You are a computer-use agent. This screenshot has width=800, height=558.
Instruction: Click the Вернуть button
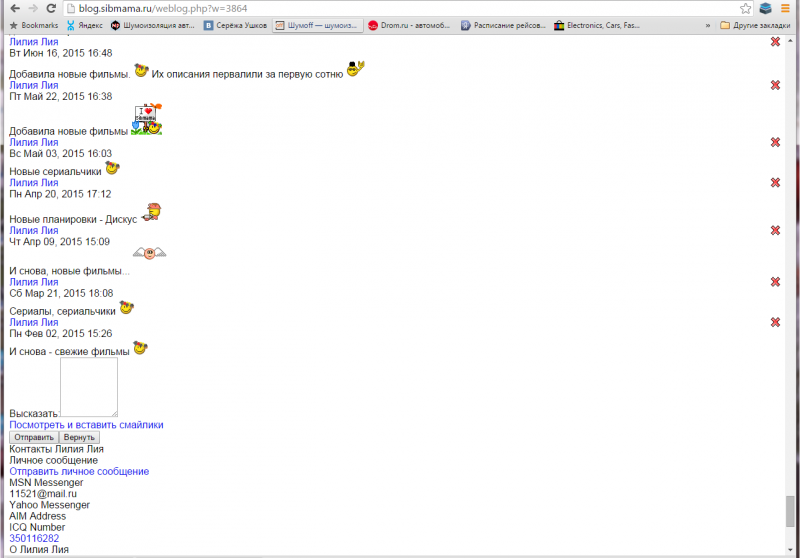[x=79, y=437]
